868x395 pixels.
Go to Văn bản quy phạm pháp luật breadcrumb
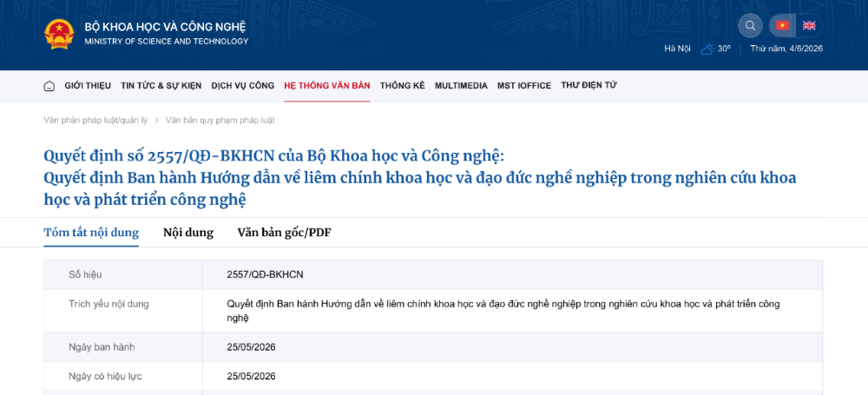pos(220,120)
